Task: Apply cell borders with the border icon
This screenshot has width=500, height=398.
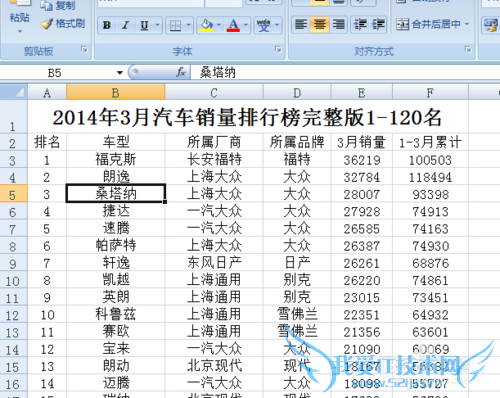Action: (x=175, y=25)
